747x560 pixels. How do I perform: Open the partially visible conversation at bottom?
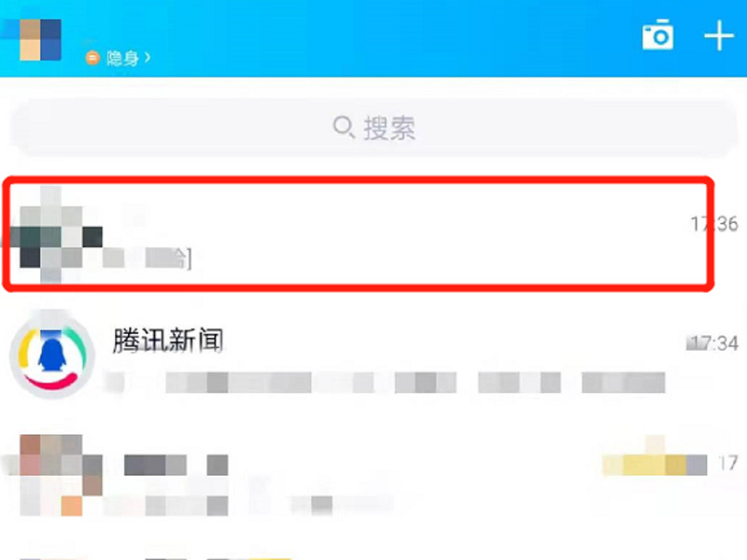pos(373,555)
